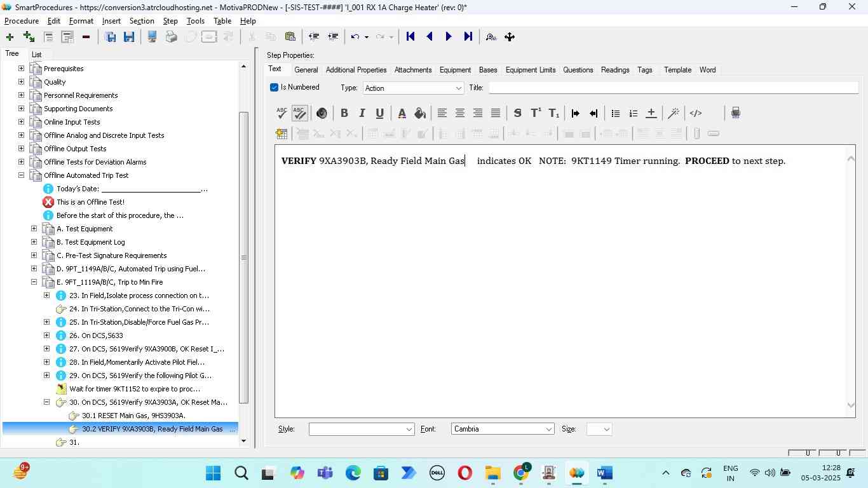This screenshot has width=868, height=488.
Task: Open the Table menu
Action: [222, 21]
